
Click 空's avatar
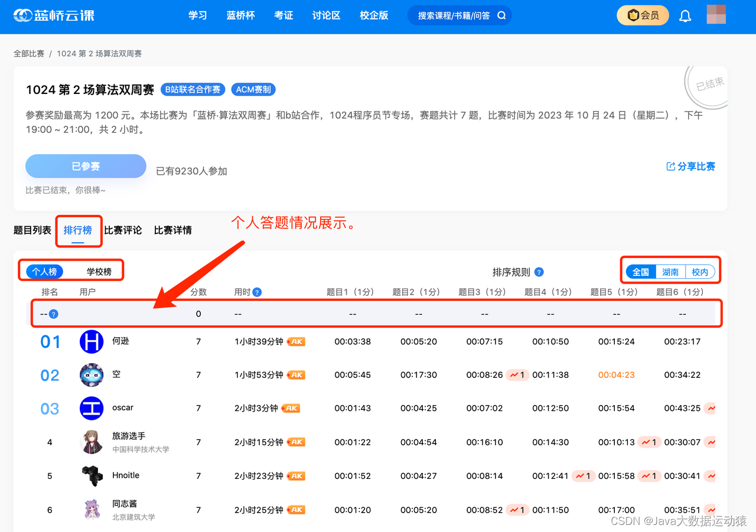(x=92, y=375)
